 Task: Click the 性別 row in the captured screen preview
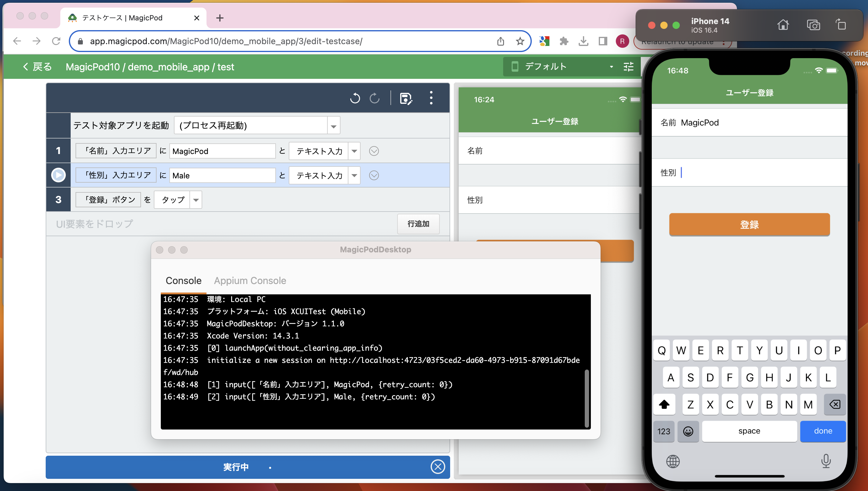click(550, 200)
